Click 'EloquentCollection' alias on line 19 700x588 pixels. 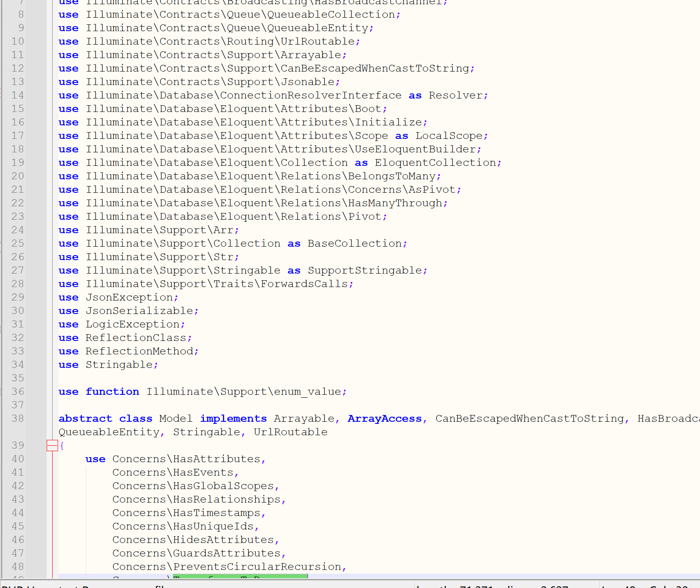click(x=435, y=162)
